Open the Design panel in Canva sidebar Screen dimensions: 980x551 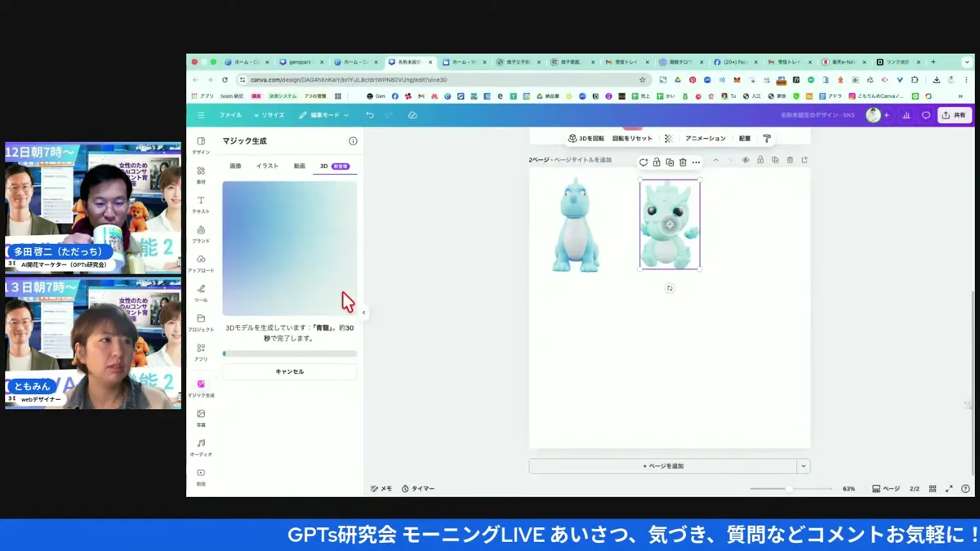(x=201, y=145)
